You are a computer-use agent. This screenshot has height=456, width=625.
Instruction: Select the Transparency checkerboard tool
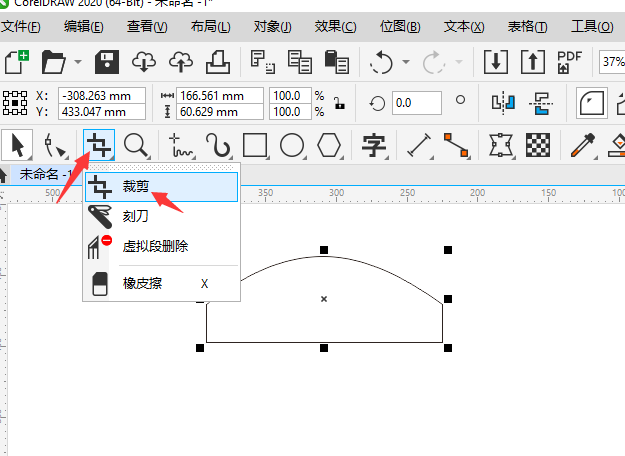point(539,146)
